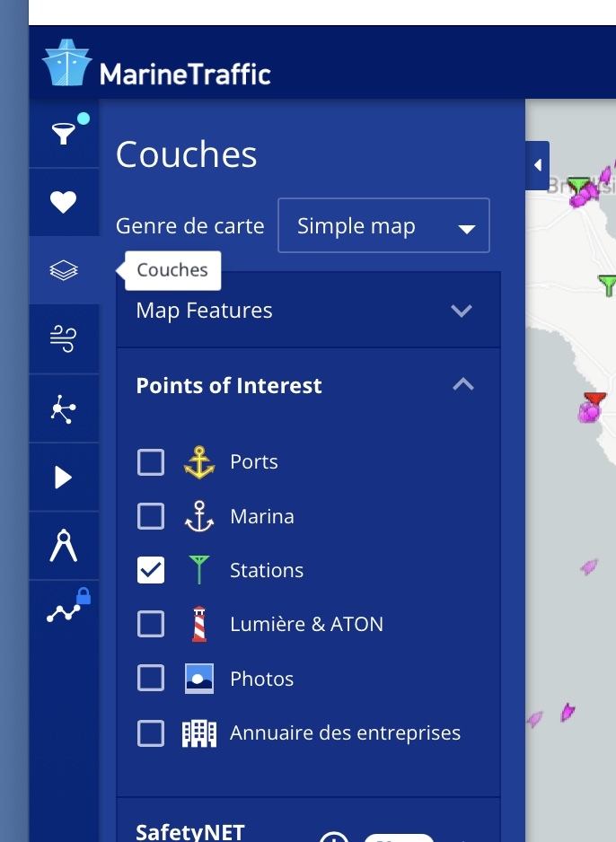Select the Couches layers stack icon
Screen dimensions: 616x842
64,270
